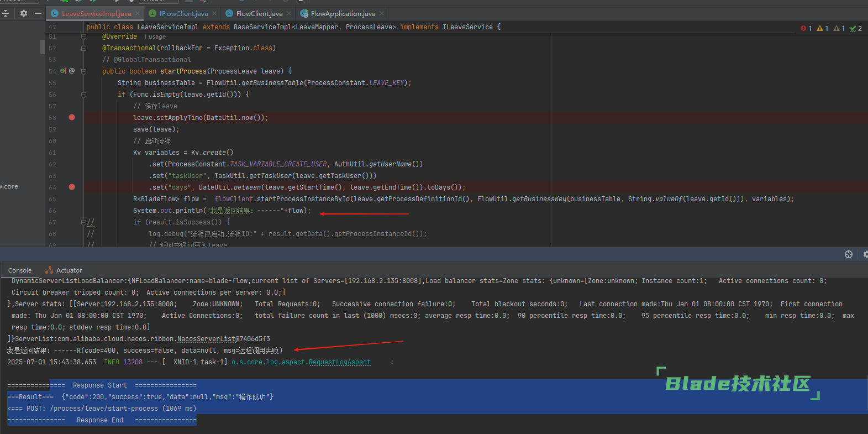
Task: Open the project panel settings gear
Action: coord(23,13)
